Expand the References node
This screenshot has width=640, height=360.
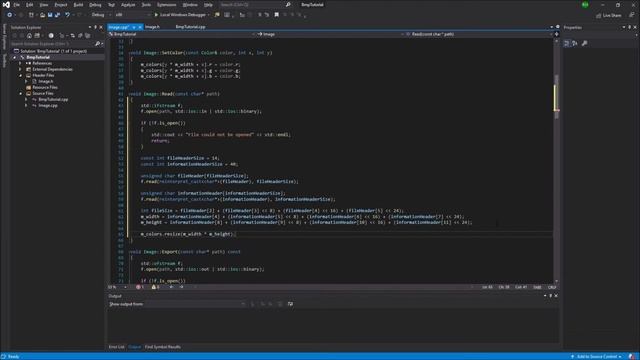(21, 63)
